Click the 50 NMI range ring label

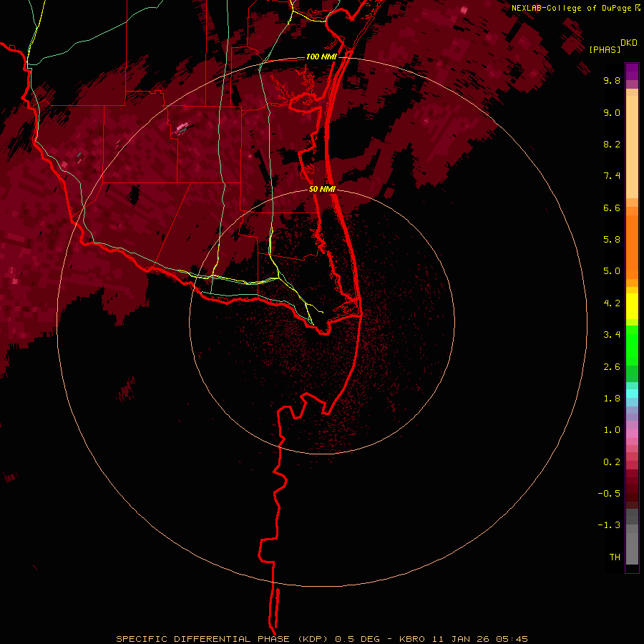(323, 189)
